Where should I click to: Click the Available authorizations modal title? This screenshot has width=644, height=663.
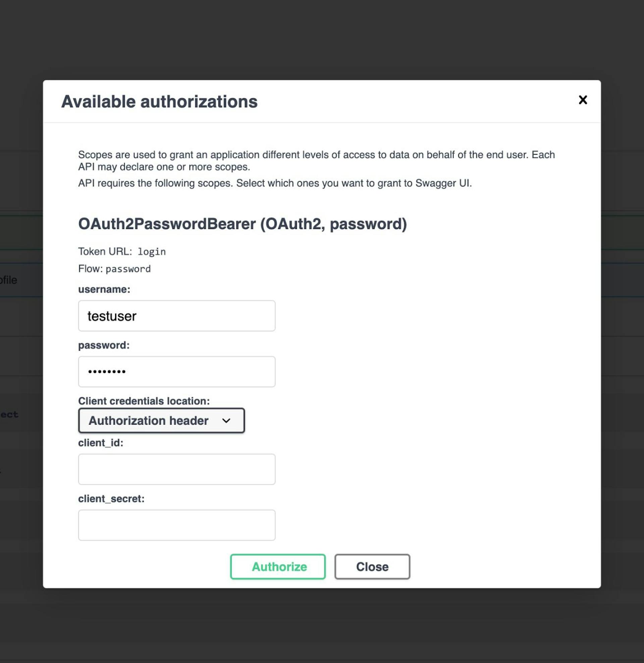point(159,101)
